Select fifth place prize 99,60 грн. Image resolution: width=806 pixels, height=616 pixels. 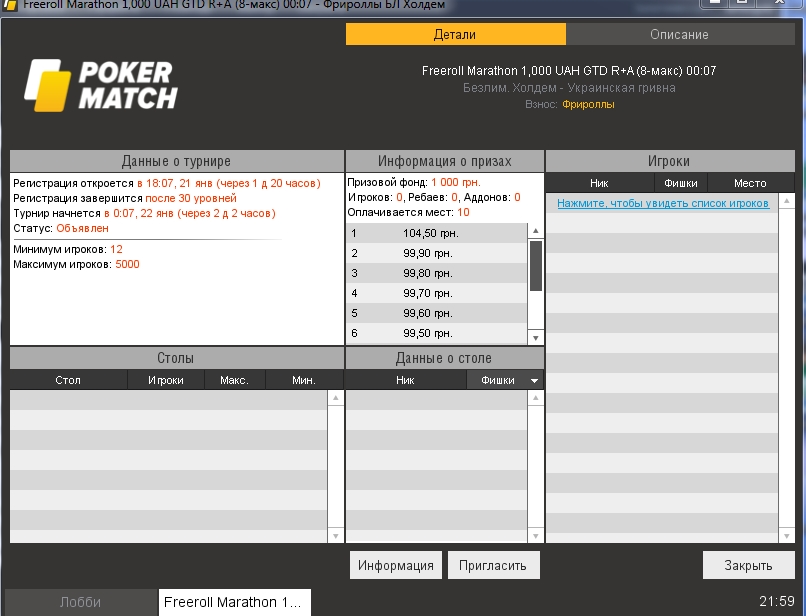(437, 314)
